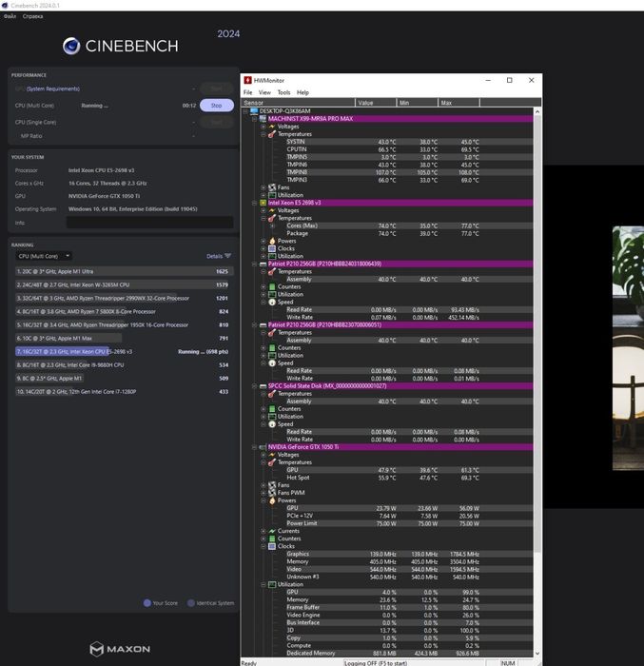Click the Maxon logo at bottom
The height and width of the screenshot is (666, 644).
pos(120,649)
